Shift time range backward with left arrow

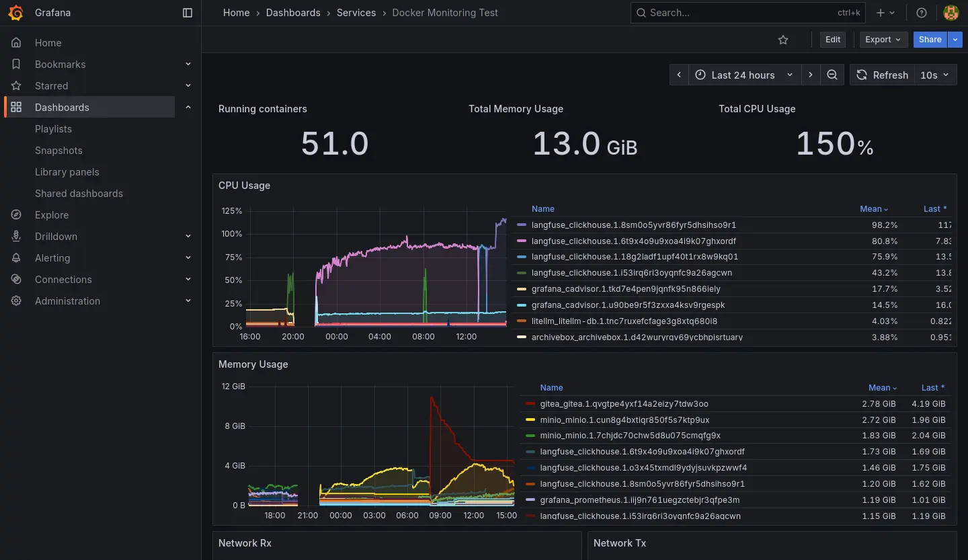pyautogui.click(x=679, y=75)
